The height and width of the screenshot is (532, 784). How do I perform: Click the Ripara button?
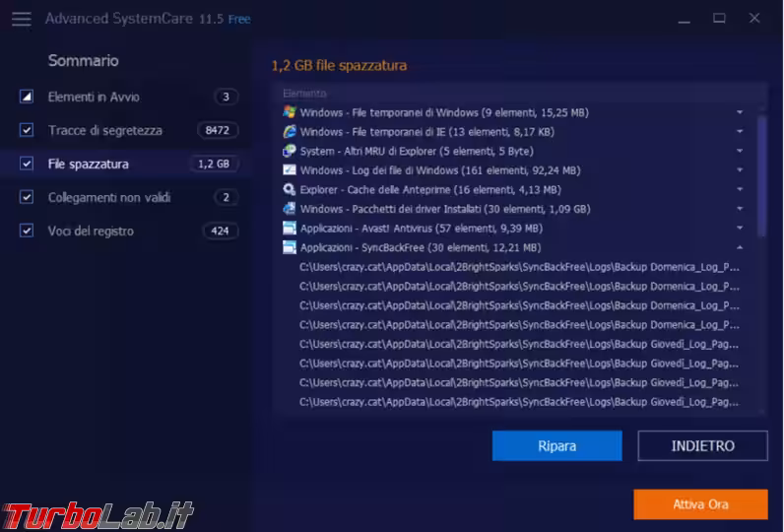pyautogui.click(x=557, y=445)
